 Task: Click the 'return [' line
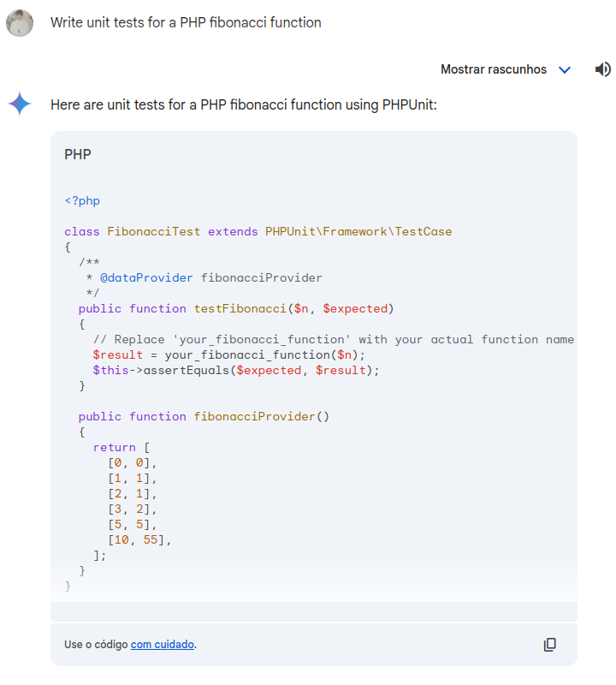(x=121, y=447)
